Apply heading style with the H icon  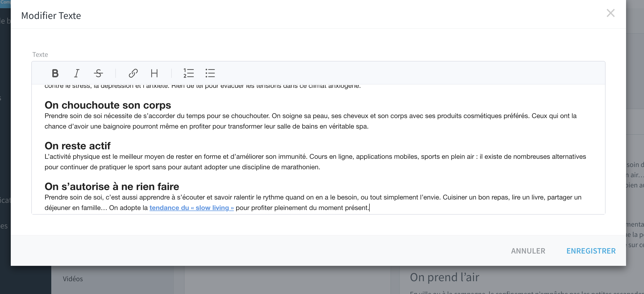click(154, 73)
